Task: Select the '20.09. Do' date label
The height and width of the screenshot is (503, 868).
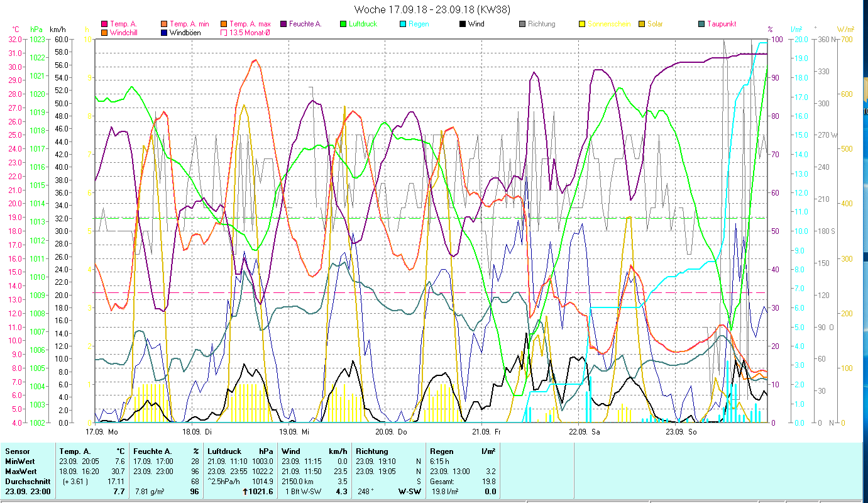Action: point(391,432)
